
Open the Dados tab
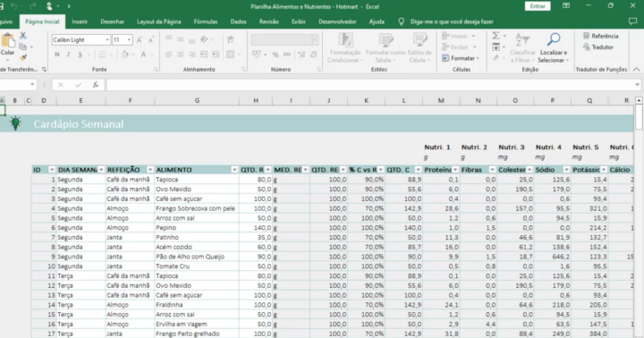tap(238, 21)
